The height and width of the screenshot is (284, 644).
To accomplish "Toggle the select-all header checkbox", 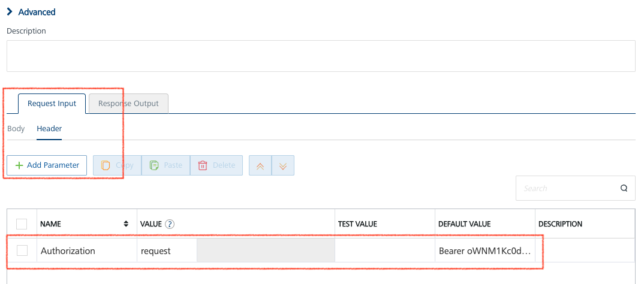I will click(x=22, y=223).
